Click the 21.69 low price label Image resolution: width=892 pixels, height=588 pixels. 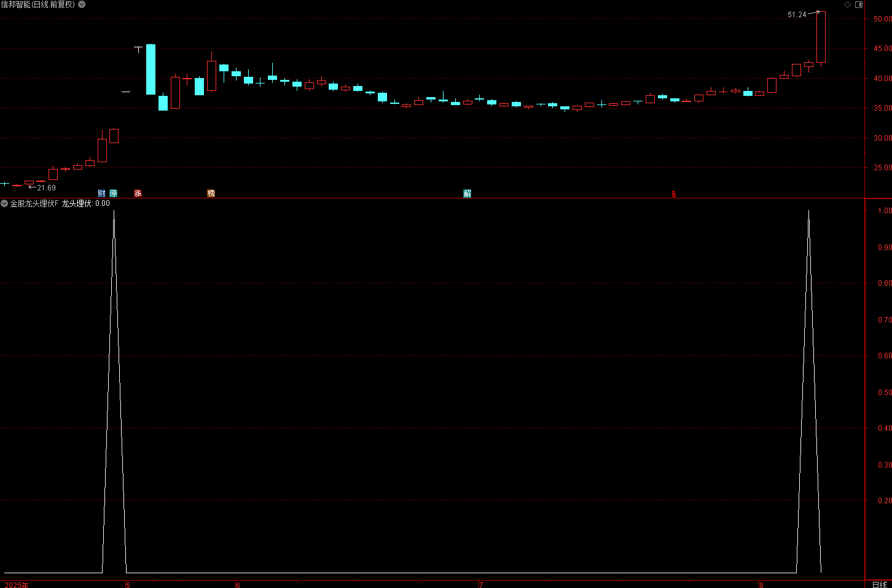click(46, 188)
